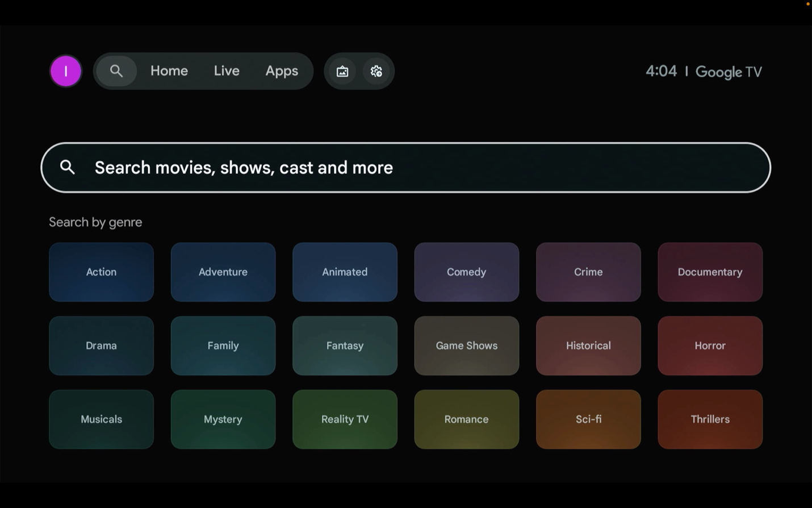Choose the Comedy genre card
Image resolution: width=812 pixels, height=508 pixels.
pos(467,272)
